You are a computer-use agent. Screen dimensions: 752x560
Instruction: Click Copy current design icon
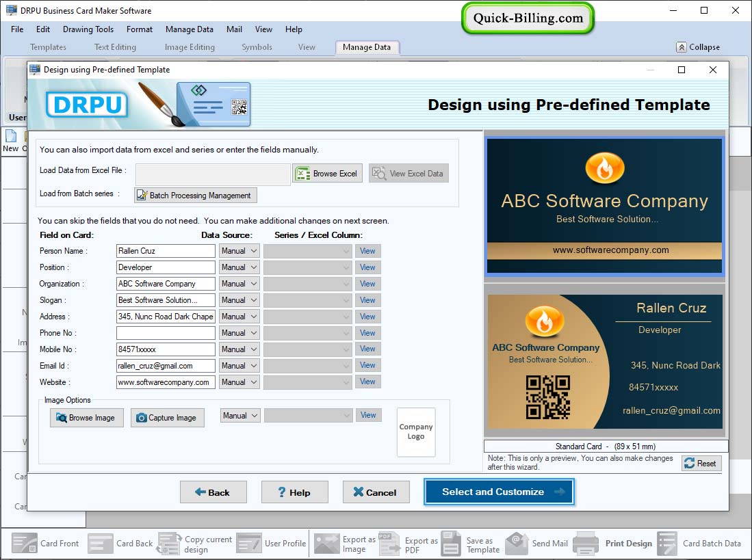pyautogui.click(x=169, y=543)
